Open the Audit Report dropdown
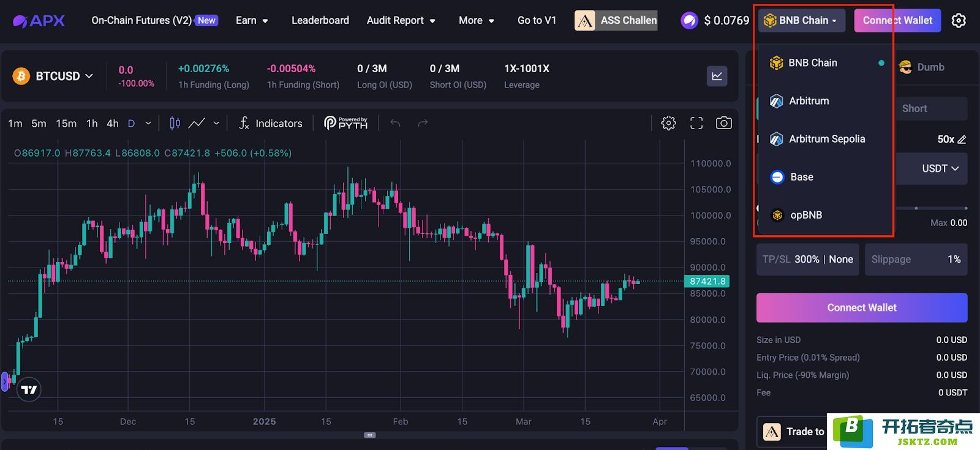980x450 pixels. (401, 20)
